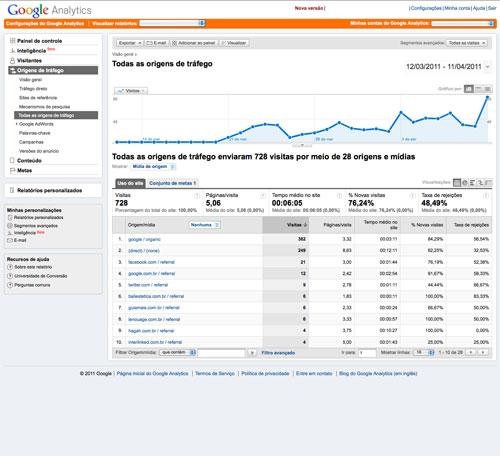Open Visualizar relatórios dropdown in orange bar
This screenshot has height=456, width=500.
(x=172, y=23)
